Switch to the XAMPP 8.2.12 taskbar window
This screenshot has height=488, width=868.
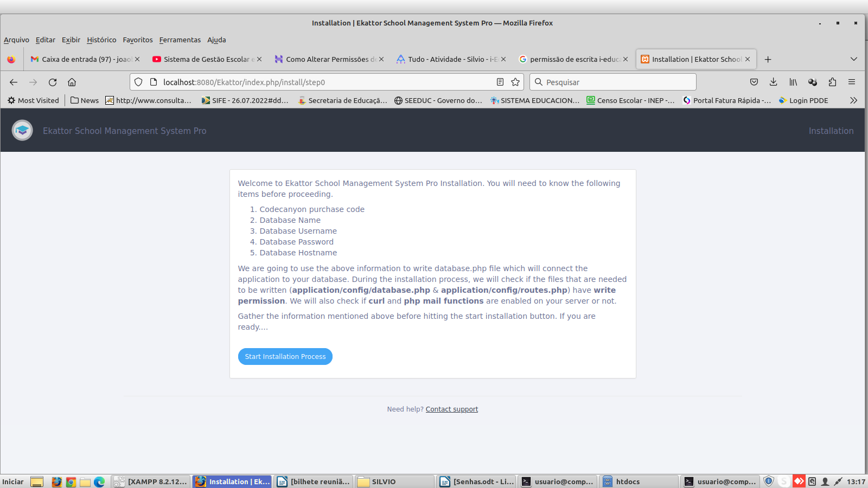point(151,481)
